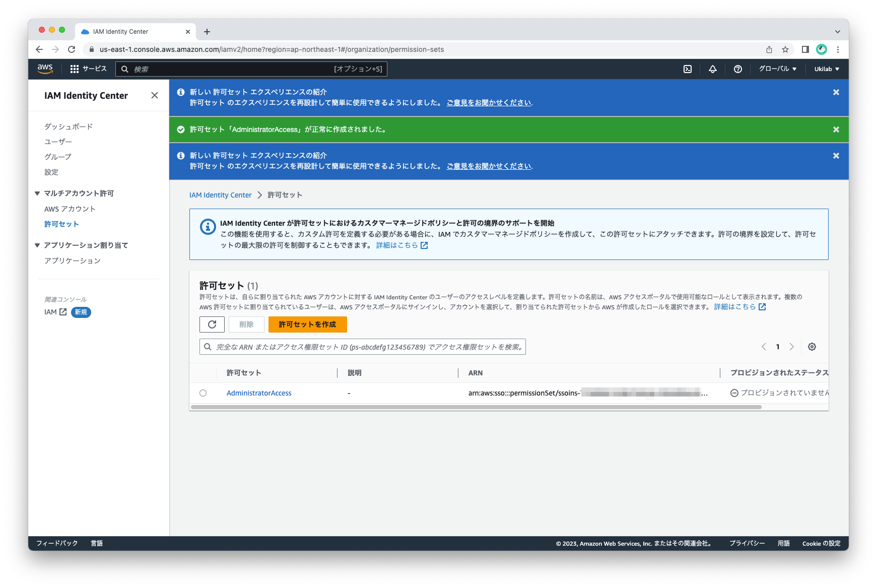Collapse the マルチアカウント許可 section
This screenshot has width=877, height=588.
point(37,193)
